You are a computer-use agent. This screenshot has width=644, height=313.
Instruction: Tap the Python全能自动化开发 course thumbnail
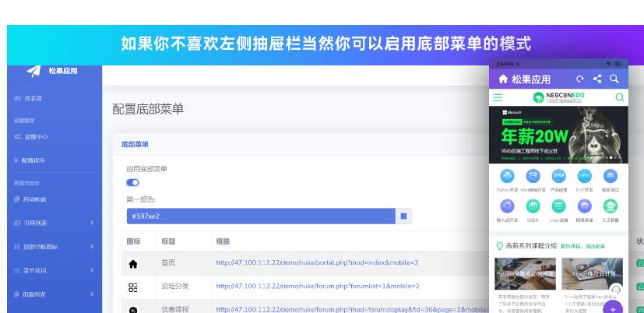coord(526,274)
